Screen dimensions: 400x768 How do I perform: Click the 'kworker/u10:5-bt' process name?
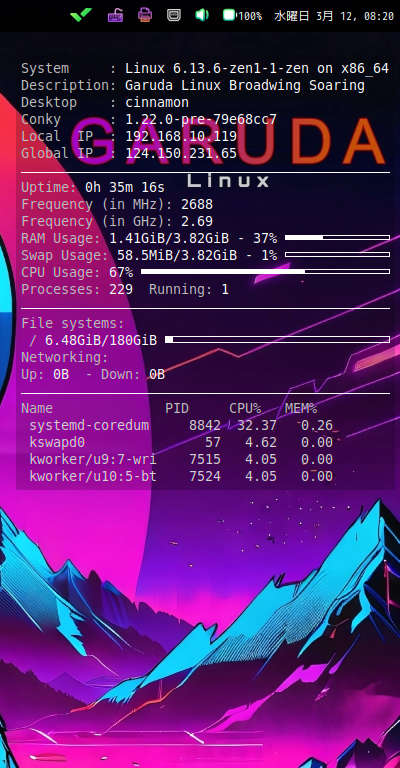93,476
